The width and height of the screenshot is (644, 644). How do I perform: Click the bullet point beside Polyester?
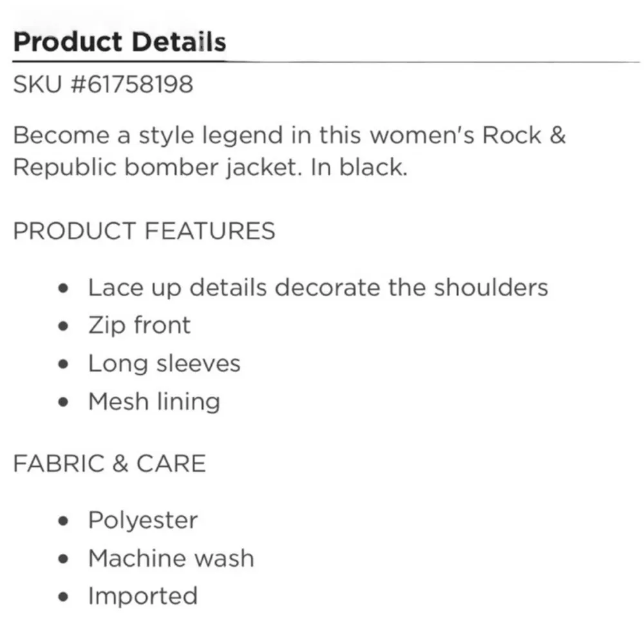(62, 520)
